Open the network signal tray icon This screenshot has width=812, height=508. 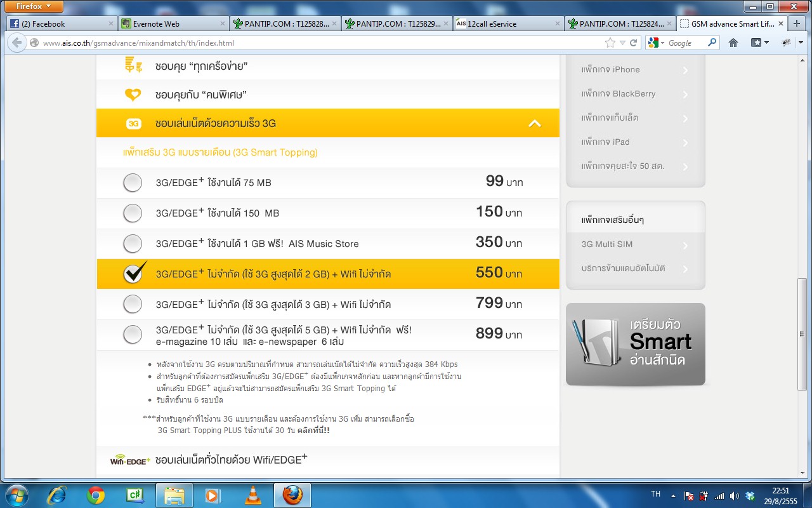pyautogui.click(x=719, y=496)
